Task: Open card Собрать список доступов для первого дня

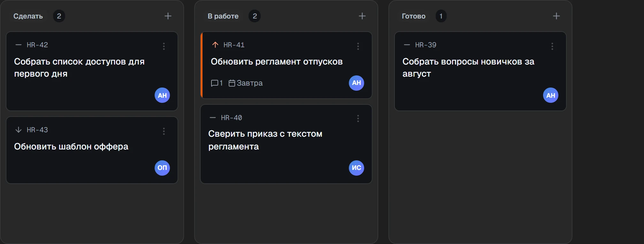Action: 92,71
